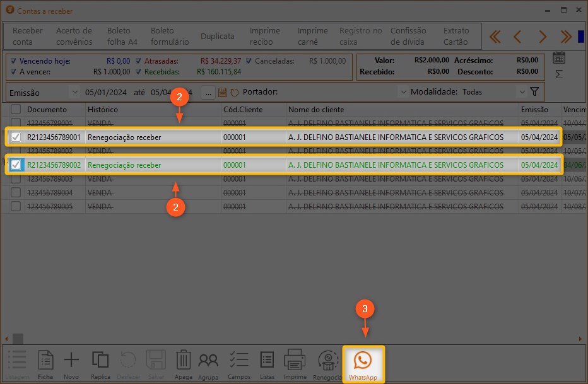Select Imprime recibo menu item
Viewport: 588px width, 384px height.
[265, 36]
